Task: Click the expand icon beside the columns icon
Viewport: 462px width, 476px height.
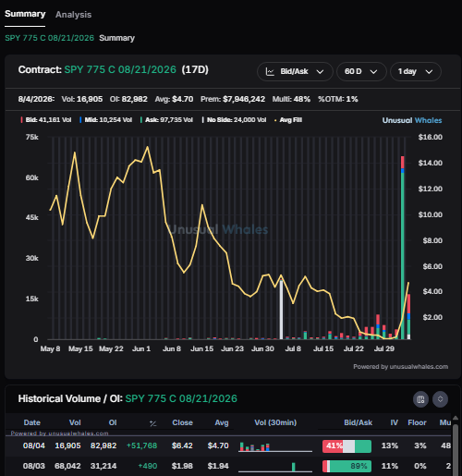Action: point(440,399)
